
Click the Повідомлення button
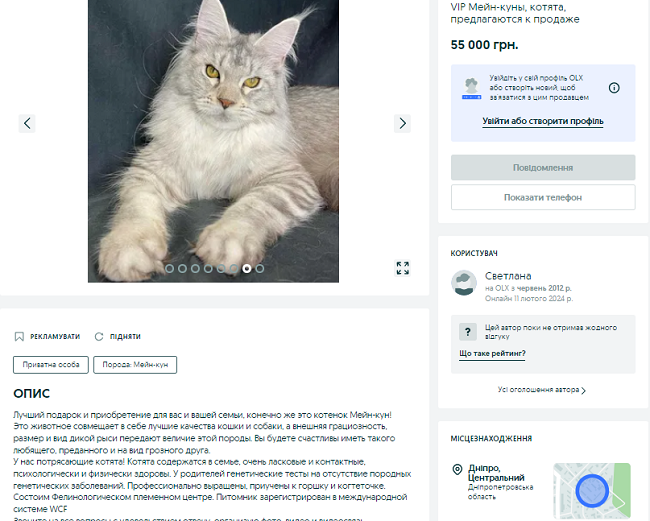pyautogui.click(x=543, y=167)
